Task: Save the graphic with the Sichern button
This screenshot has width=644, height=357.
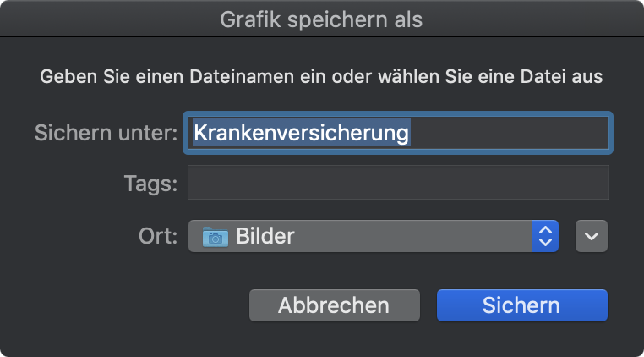Action: pyautogui.click(x=521, y=305)
